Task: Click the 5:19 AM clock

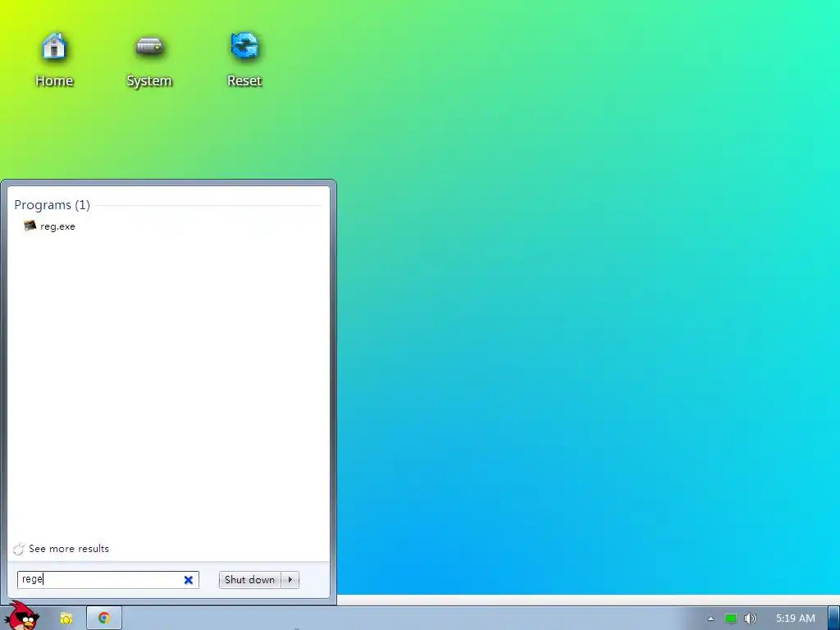Action: [796, 619]
